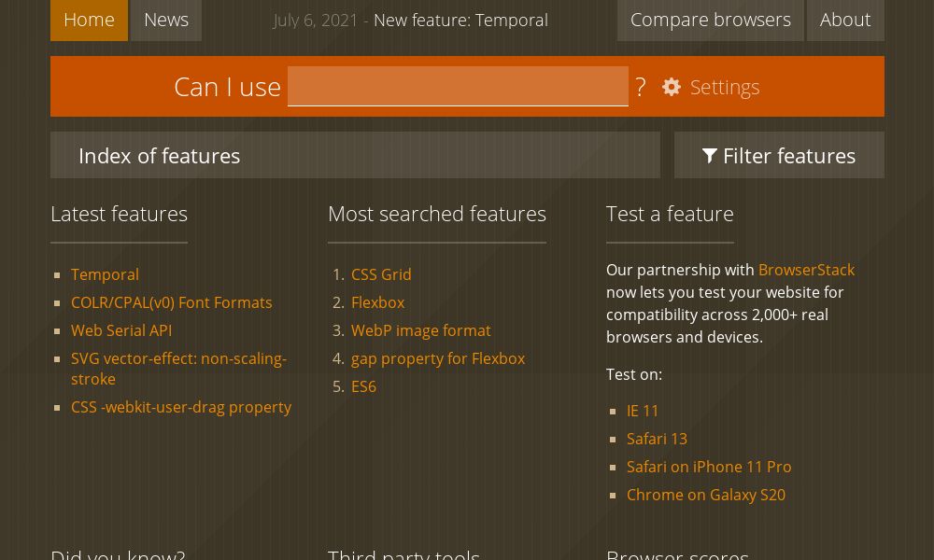
Task: Go to the Home tab
Action: point(89,20)
